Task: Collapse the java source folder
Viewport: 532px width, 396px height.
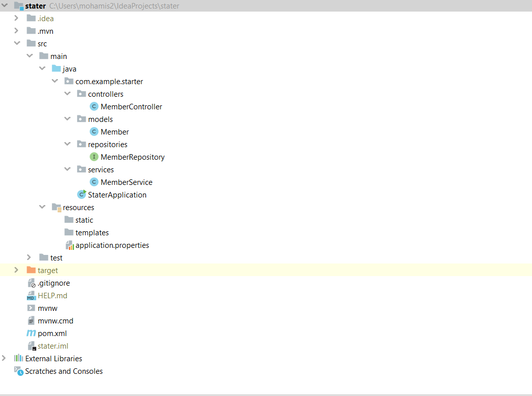Action: pyautogui.click(x=42, y=68)
